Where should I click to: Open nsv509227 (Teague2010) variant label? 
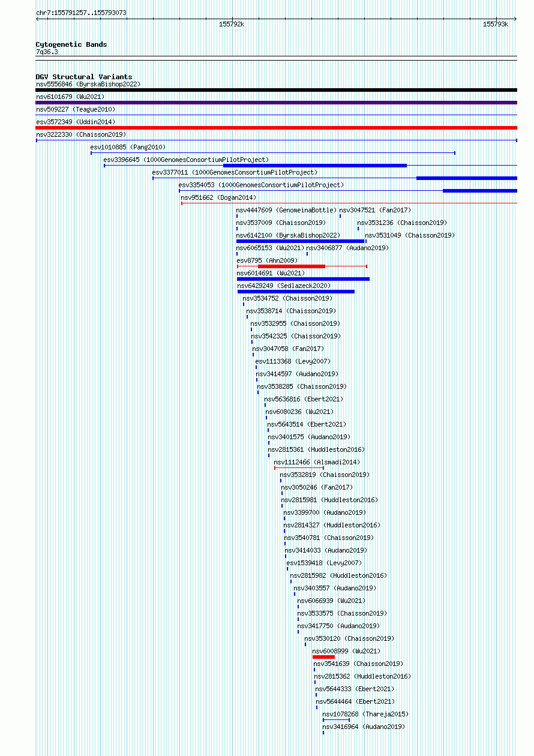76,110
